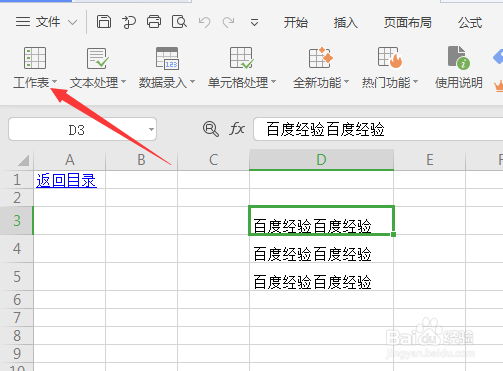Click the 单元格处理 icon
Screen dimensions: 503x371
click(x=242, y=58)
